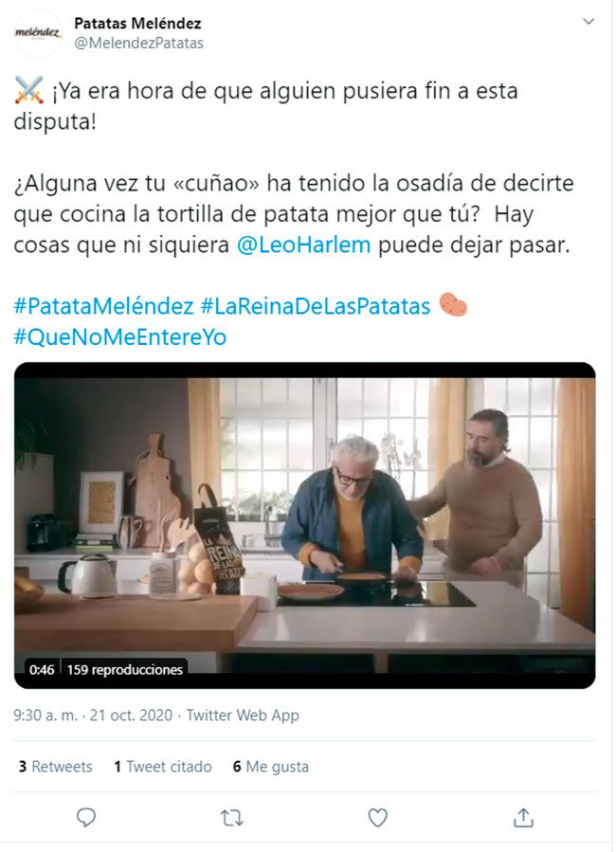
Task: Click the Meléndez profile avatar
Action: coord(38,33)
